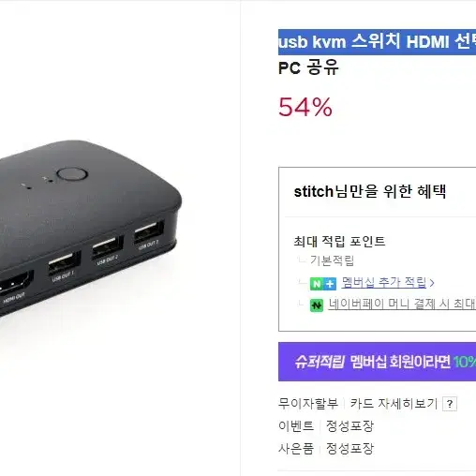
Task: Open the 멤버십 추가 적립 link
Action: [384, 282]
